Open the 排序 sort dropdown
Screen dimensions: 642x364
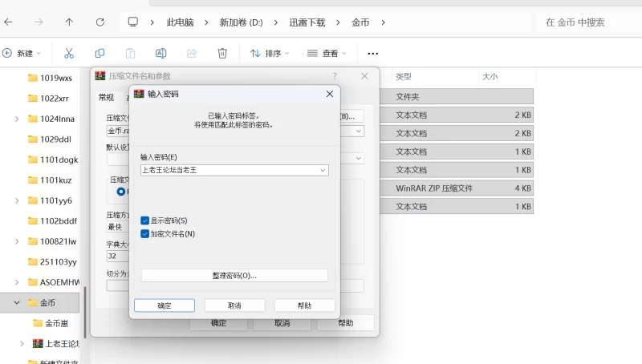click(x=270, y=53)
